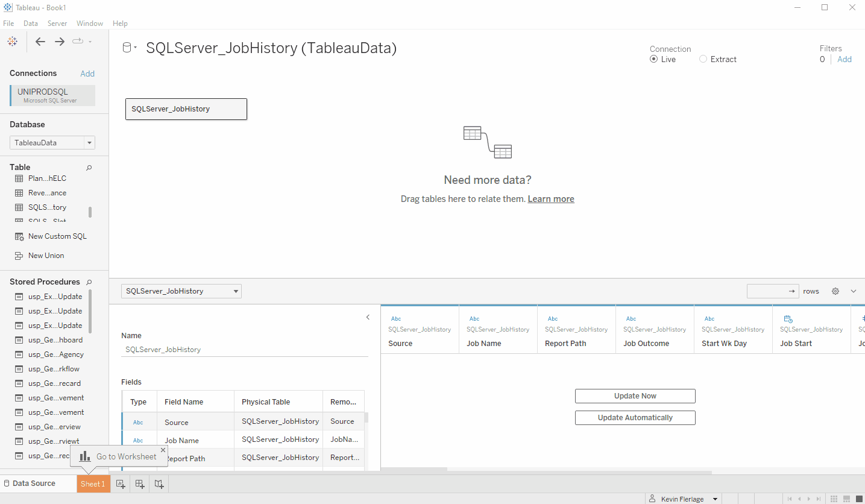Click the Start Wk Day column header

coord(733,330)
